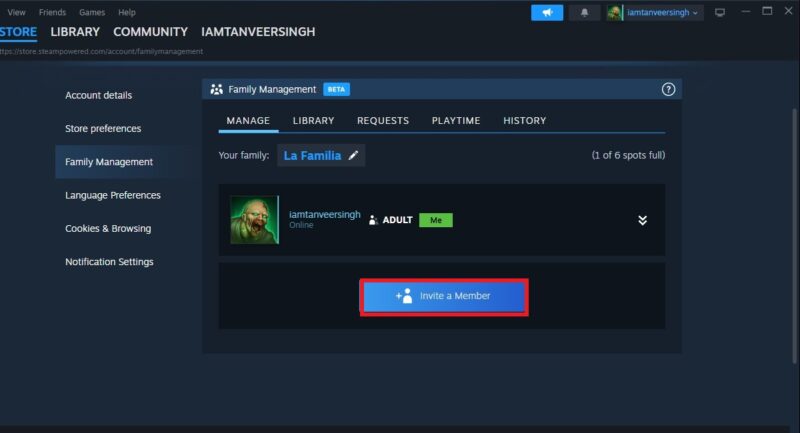The width and height of the screenshot is (800, 433).
Task: Click the iamtanveersingh member name link
Action: (x=324, y=214)
